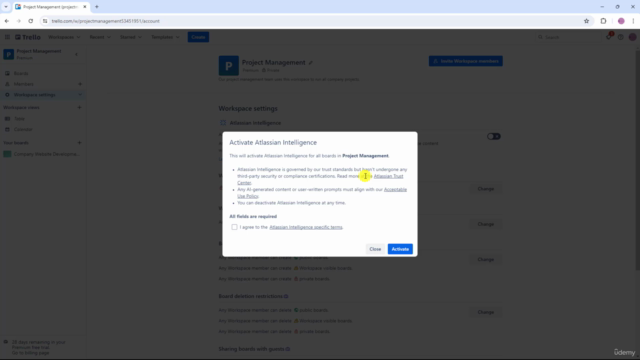
Task: Click the address bar URL
Action: 105,21
